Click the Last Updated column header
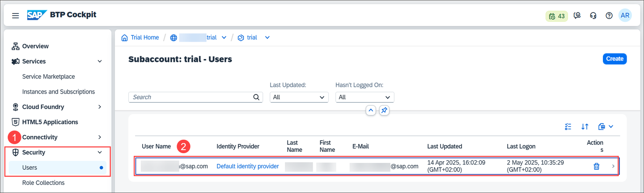 click(x=445, y=146)
